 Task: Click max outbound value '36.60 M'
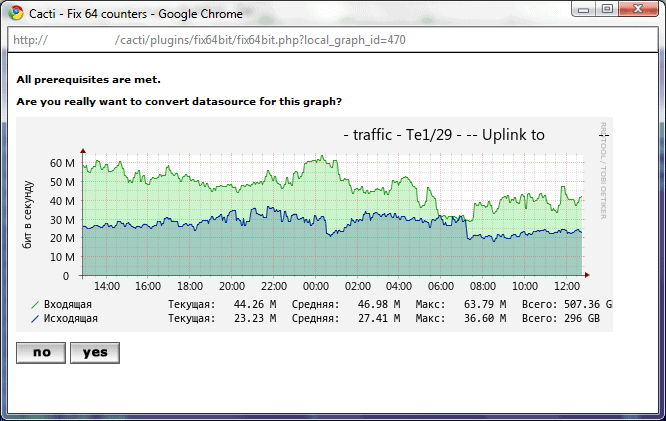485,318
